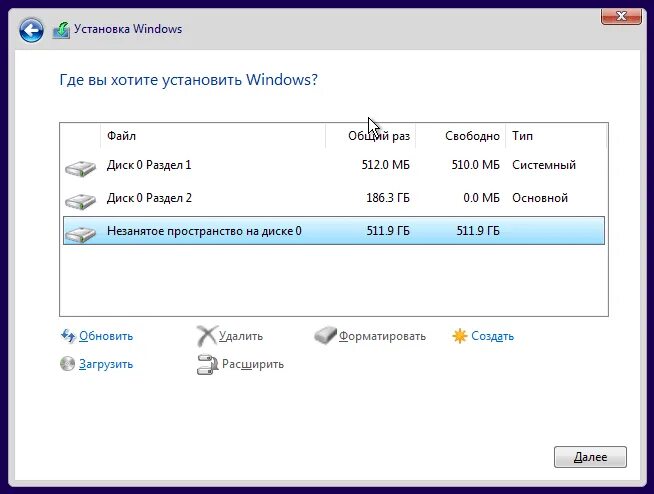Click the 510.0 МБ free space cell
Screen dimensions: 654x494
[x=475, y=165]
